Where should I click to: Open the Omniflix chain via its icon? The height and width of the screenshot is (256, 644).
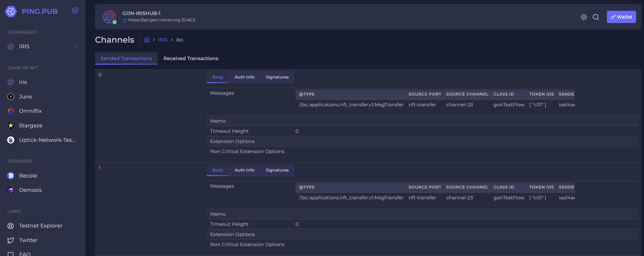11,111
